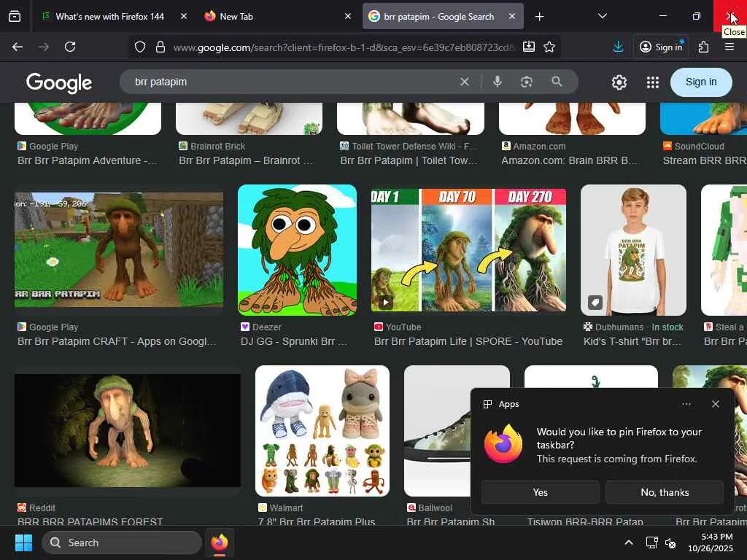Choose No, thanks in the pin prompt
Screen dimensions: 747x560
pyautogui.click(x=665, y=492)
